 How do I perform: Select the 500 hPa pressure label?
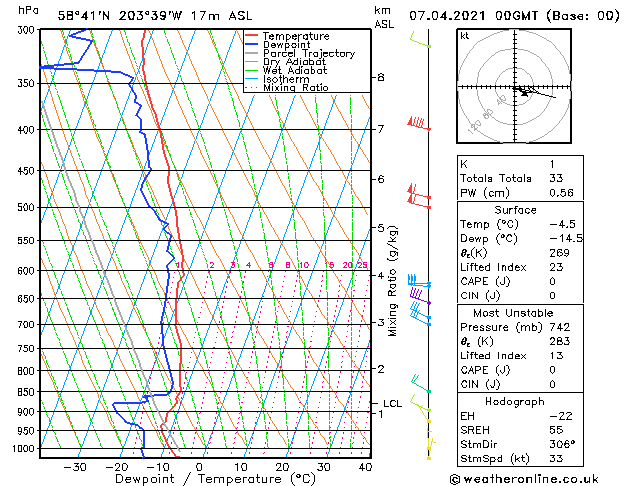(28, 208)
